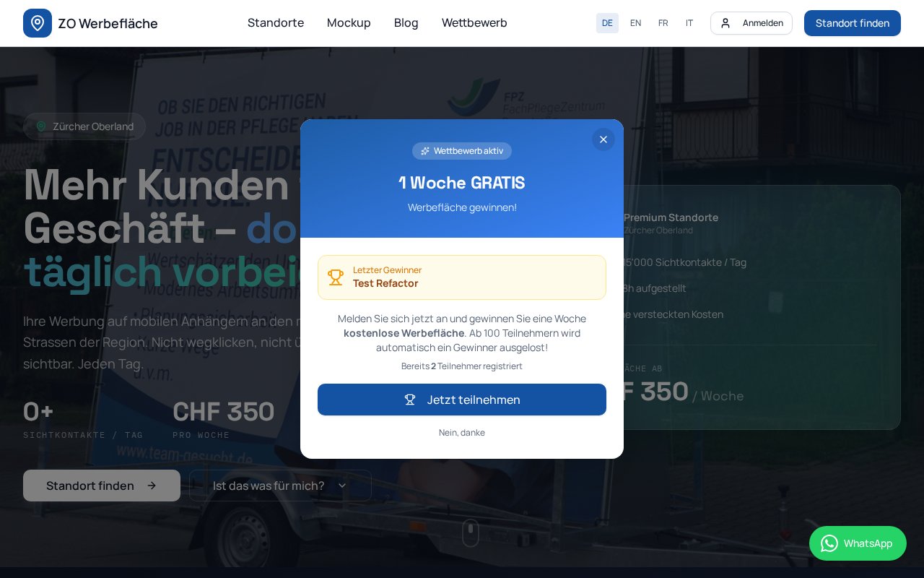Click the sparkle icon in Wettbewerb aktiv badge

click(x=425, y=151)
